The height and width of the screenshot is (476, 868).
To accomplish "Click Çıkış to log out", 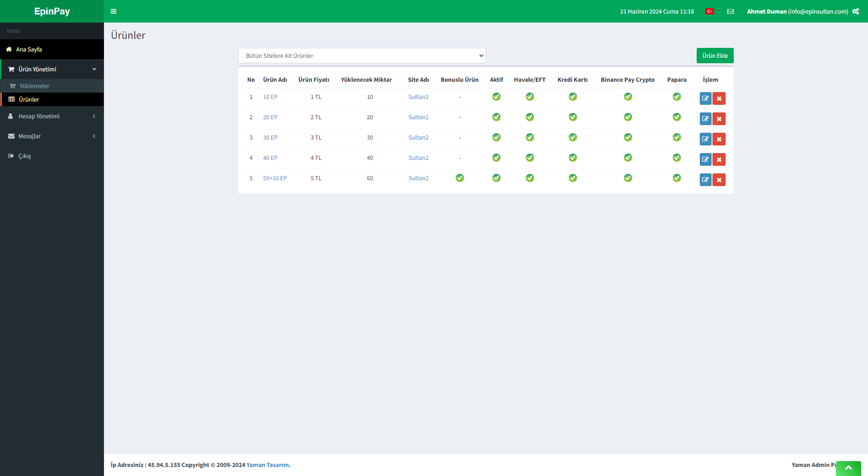I will pos(52,156).
